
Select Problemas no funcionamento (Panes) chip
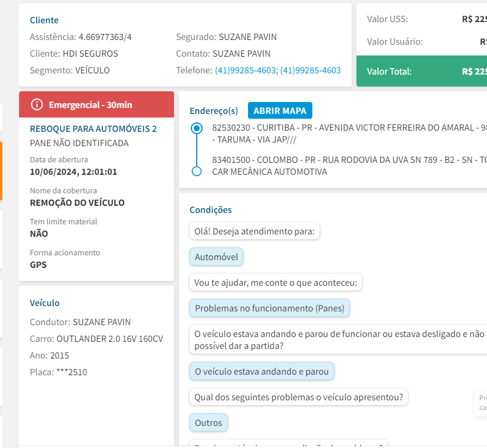click(x=269, y=308)
